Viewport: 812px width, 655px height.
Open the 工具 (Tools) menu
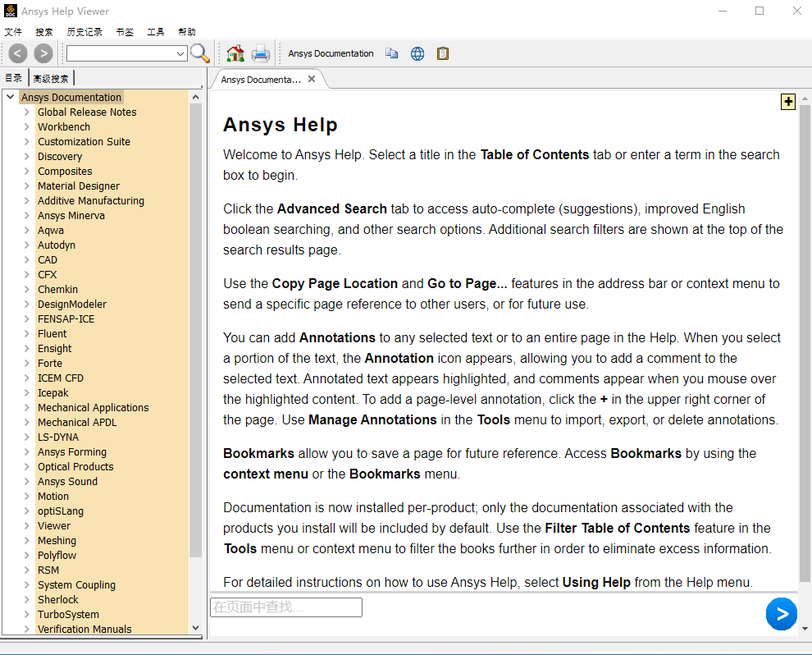pyautogui.click(x=156, y=32)
